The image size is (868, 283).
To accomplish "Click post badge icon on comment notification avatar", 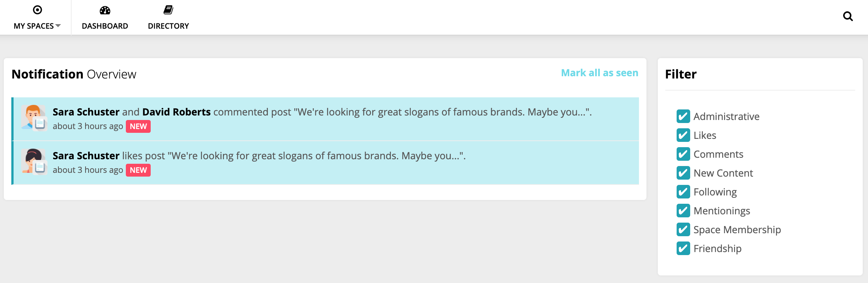I will click(x=40, y=124).
